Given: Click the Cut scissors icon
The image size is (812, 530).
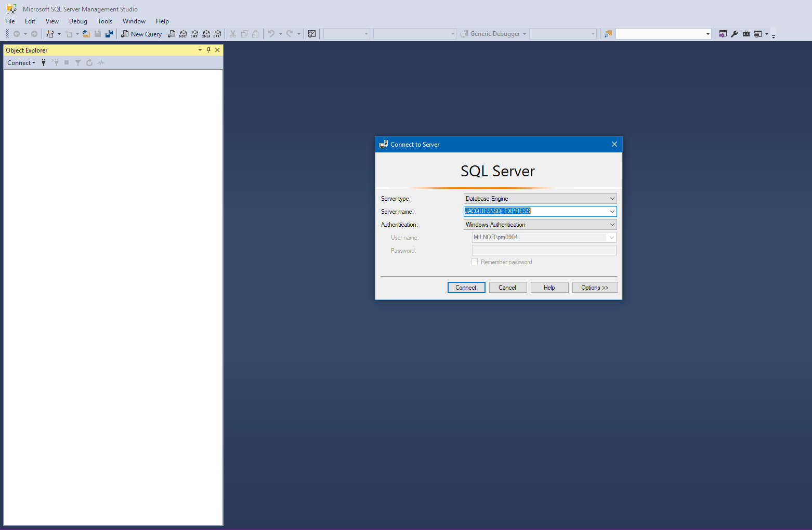Looking at the screenshot, I should (233, 34).
